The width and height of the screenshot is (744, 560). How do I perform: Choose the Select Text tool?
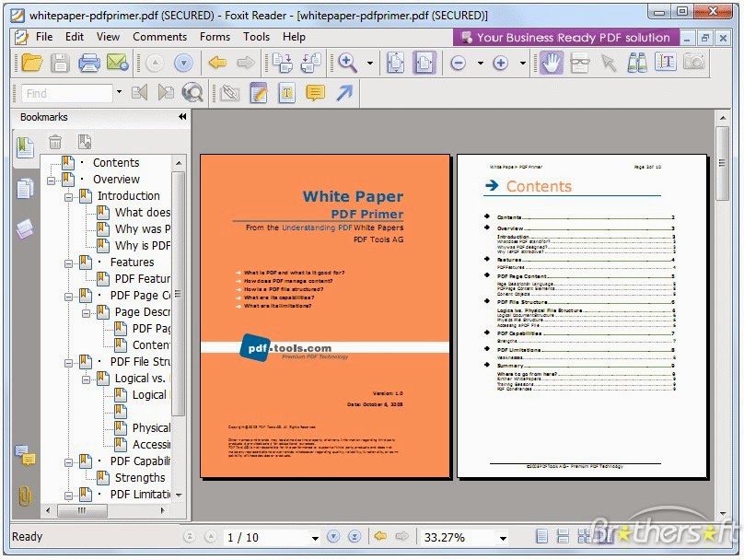(x=665, y=62)
